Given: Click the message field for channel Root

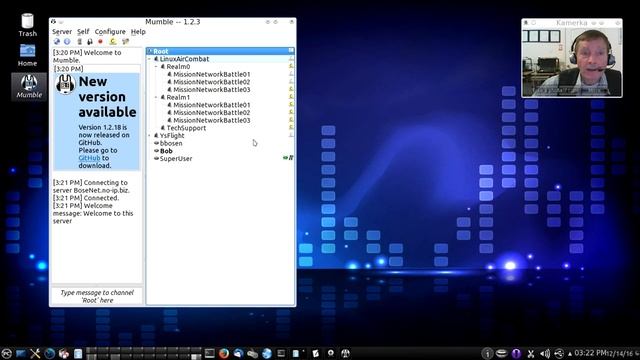Looking at the screenshot, I should (x=97, y=296).
